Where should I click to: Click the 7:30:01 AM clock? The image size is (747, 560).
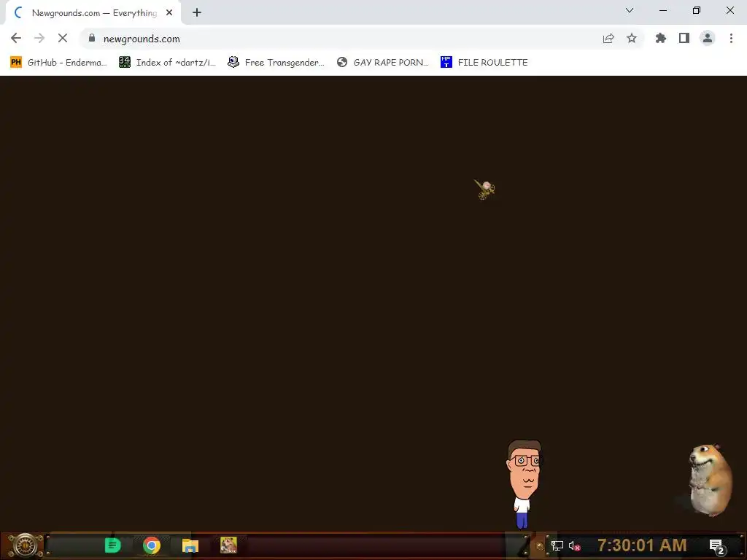coord(642,545)
